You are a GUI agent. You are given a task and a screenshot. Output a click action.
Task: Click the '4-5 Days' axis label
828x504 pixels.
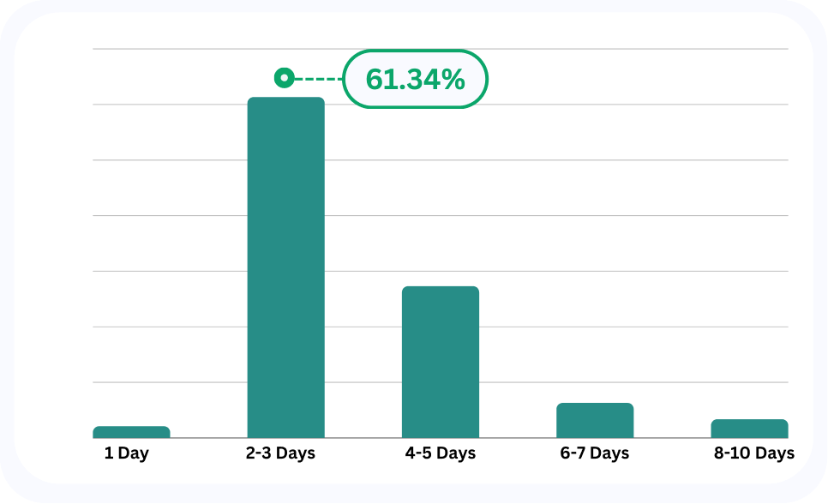tap(441, 453)
